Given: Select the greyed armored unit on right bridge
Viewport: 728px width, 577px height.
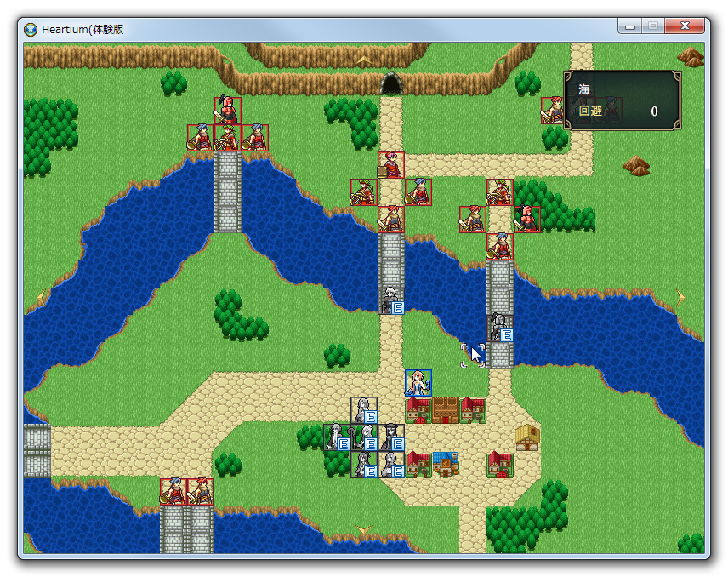Looking at the screenshot, I should pyautogui.click(x=500, y=328).
